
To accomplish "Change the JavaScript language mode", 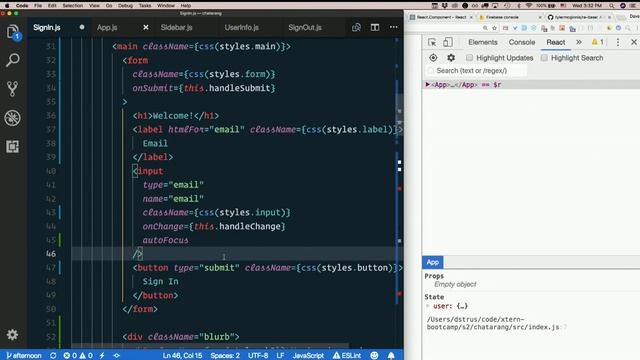I will 308,356.
